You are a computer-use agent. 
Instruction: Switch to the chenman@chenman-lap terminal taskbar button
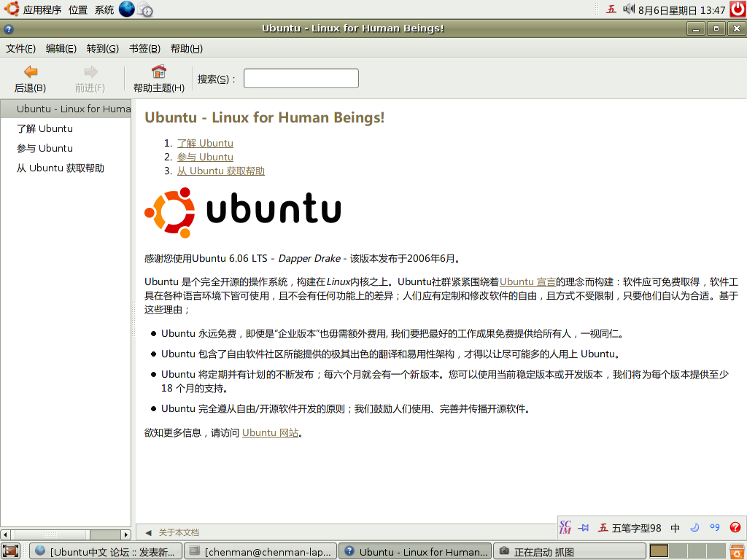click(x=260, y=551)
